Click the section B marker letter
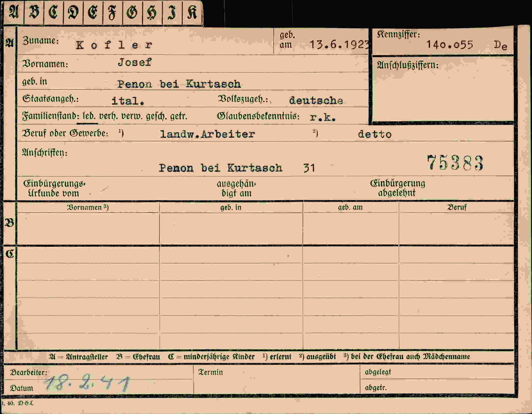 pyautogui.click(x=10, y=223)
